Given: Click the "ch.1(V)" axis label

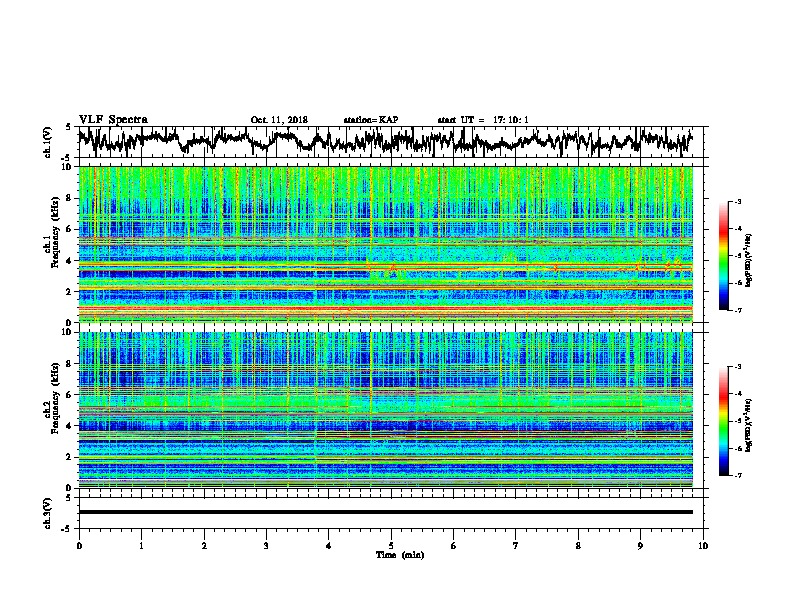Looking at the screenshot, I should (x=48, y=142).
